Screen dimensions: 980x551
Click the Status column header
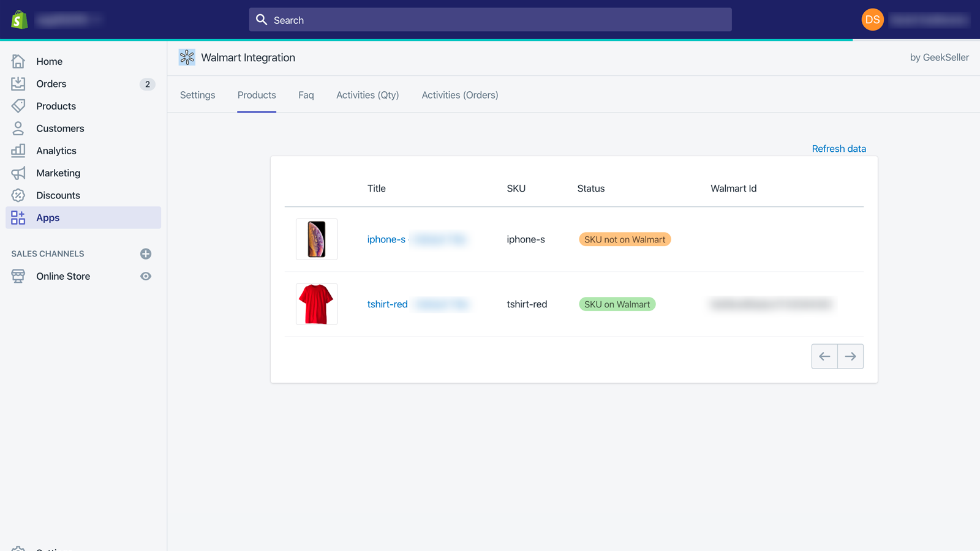[591, 189]
